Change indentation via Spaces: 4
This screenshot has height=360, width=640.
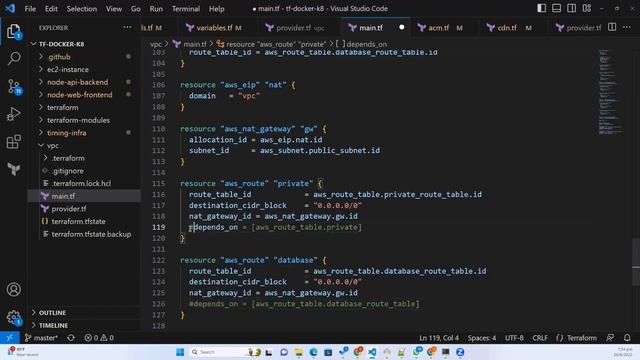pyautogui.click(x=482, y=338)
